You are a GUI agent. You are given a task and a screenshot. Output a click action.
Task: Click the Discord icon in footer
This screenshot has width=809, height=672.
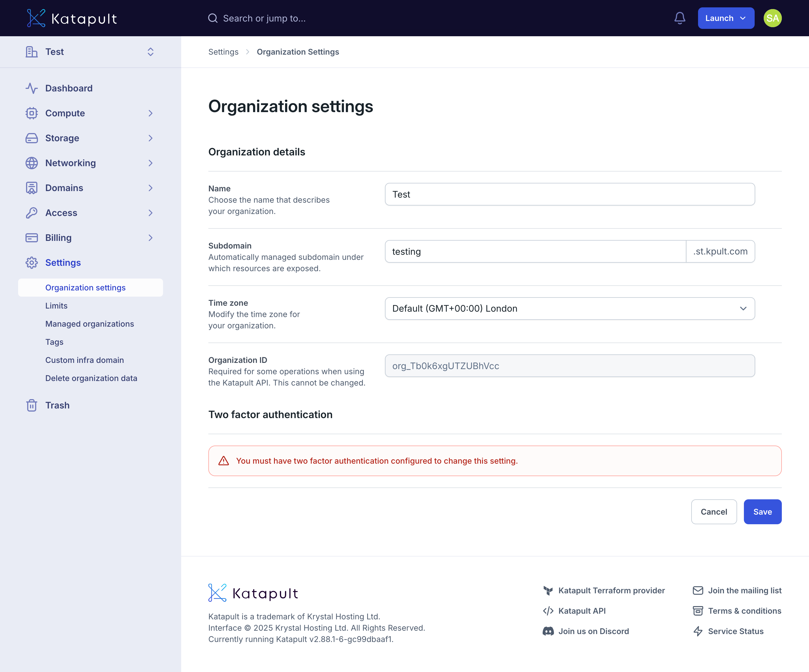tap(548, 632)
